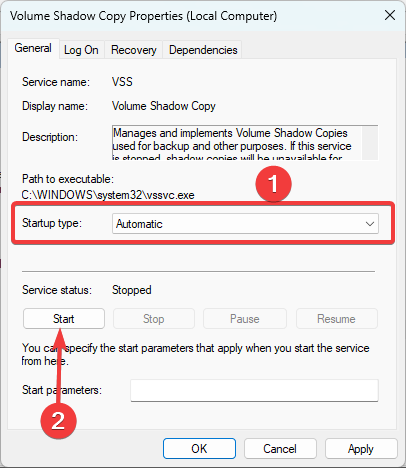Click the disabled Resume button
The height and width of the screenshot is (468, 406).
pos(337,319)
